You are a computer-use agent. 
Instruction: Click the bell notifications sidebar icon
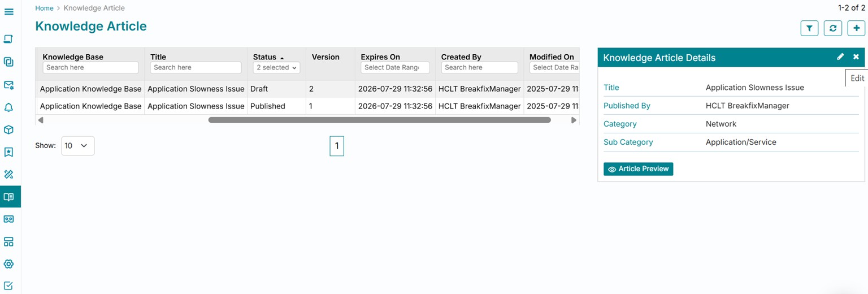8,107
